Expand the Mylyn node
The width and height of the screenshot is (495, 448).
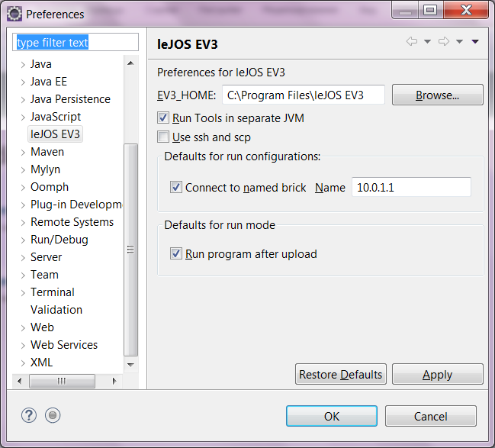(23, 170)
